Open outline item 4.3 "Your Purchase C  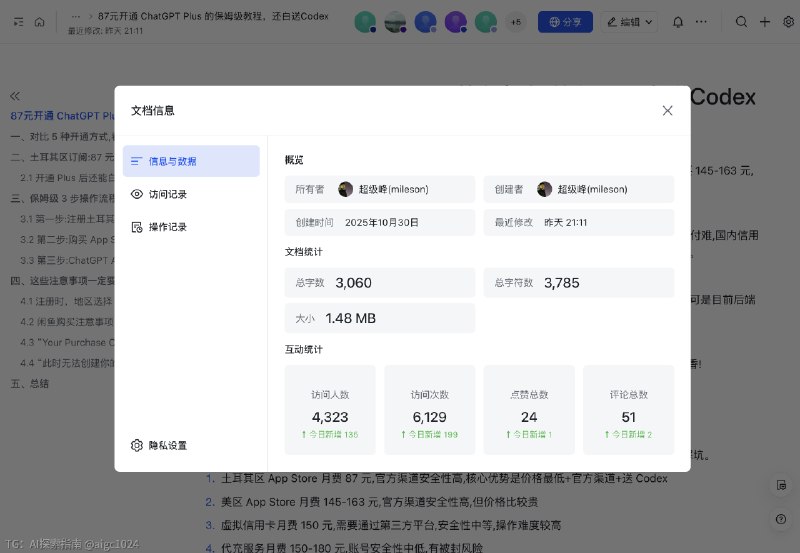click(67, 342)
